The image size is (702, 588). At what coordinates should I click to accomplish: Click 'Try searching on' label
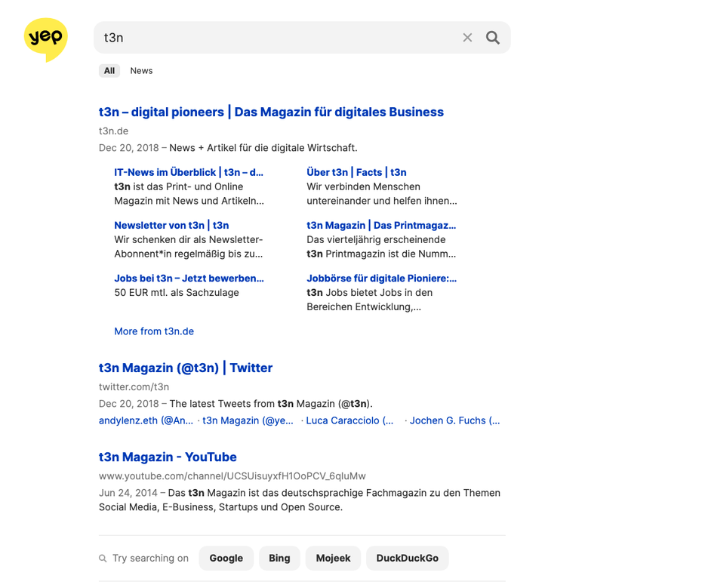(150, 558)
